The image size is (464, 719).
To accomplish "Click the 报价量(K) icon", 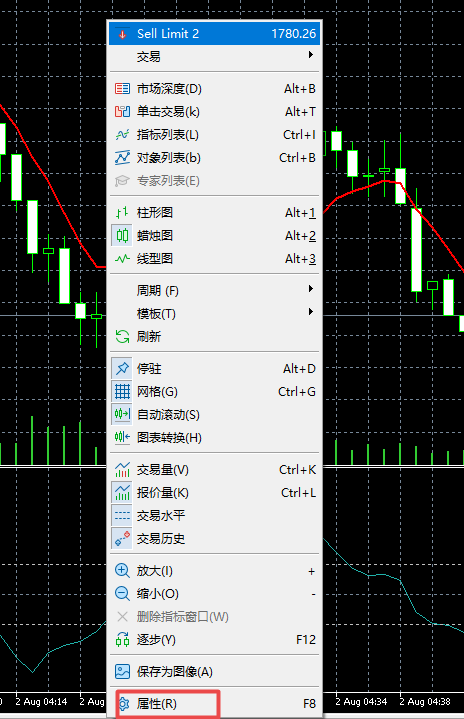I will tap(122, 492).
